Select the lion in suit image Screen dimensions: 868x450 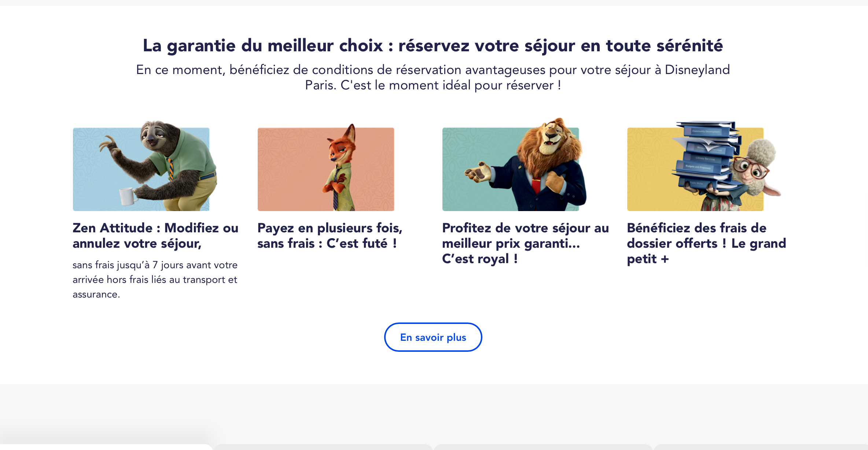tap(514, 164)
